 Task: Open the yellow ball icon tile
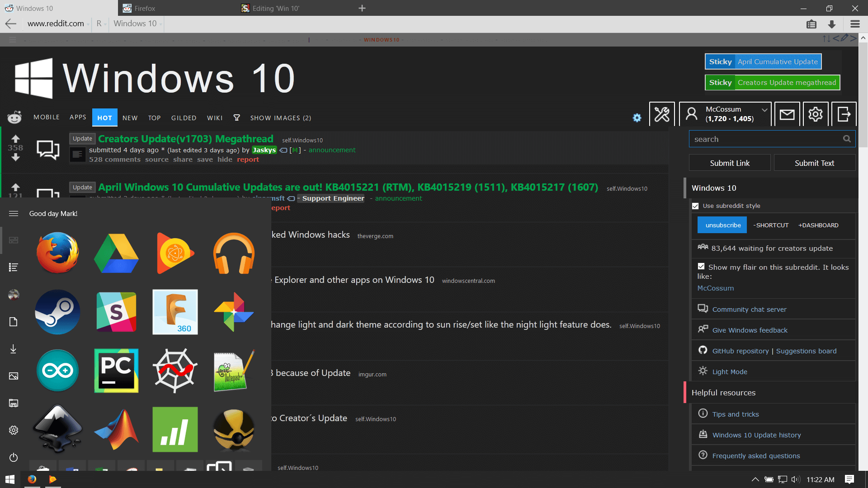(x=234, y=429)
